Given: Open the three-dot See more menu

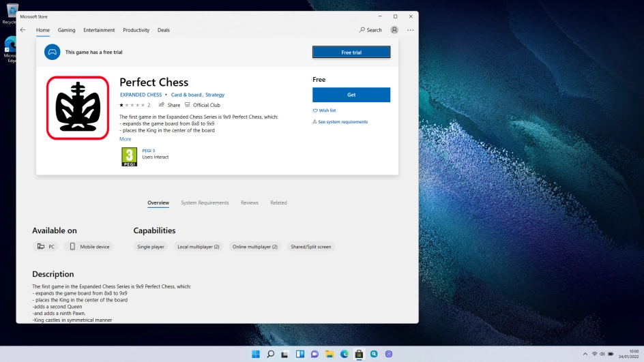Looking at the screenshot, I should [x=410, y=30].
